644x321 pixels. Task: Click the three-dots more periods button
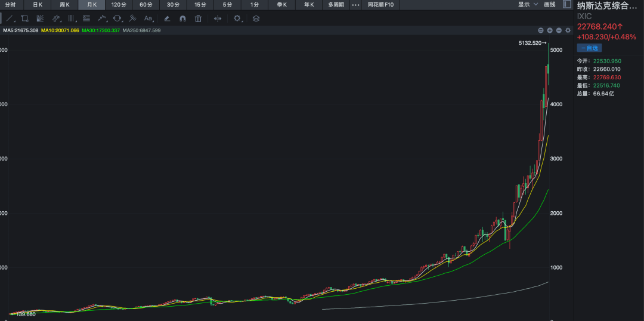pos(355,5)
